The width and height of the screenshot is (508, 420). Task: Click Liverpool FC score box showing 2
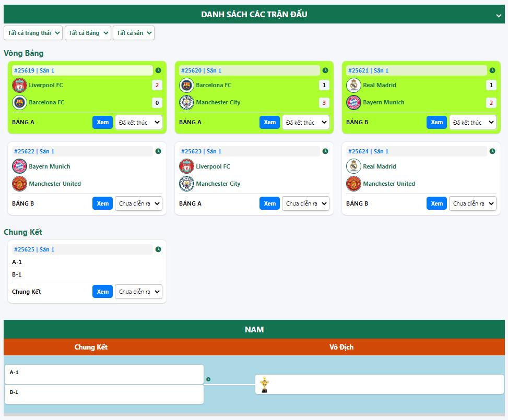[157, 85]
